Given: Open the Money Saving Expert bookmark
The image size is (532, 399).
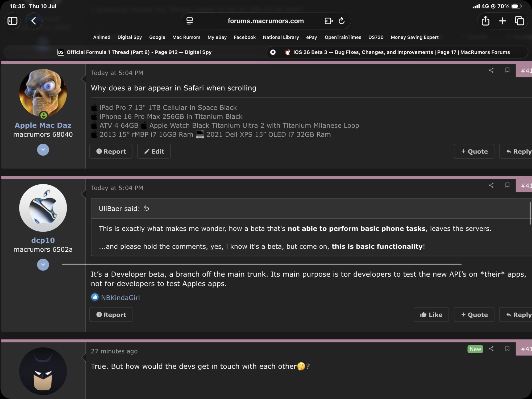Looking at the screenshot, I should tap(414, 37).
